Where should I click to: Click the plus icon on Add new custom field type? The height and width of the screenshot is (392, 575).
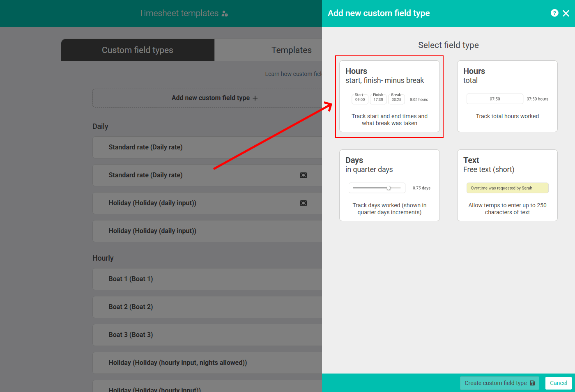coord(255,98)
